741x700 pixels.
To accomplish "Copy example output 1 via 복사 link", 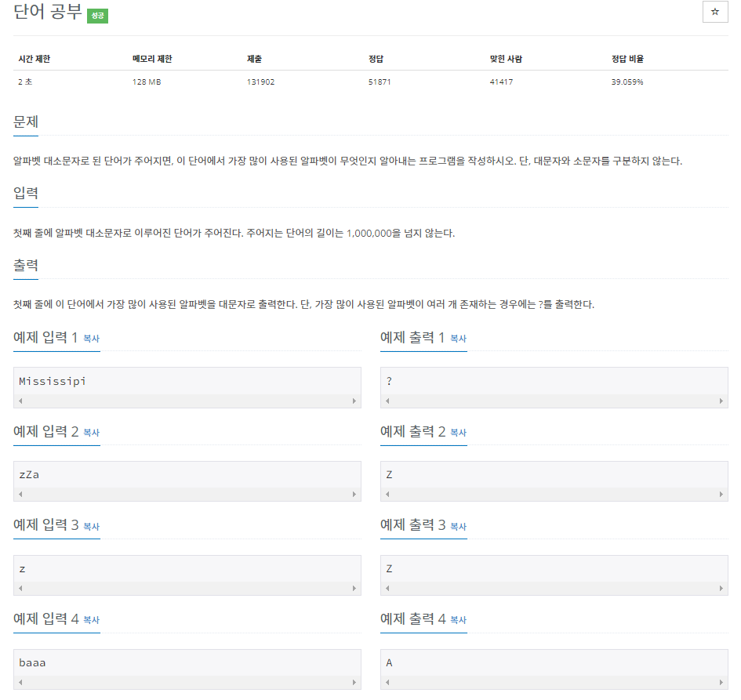I will (458, 339).
